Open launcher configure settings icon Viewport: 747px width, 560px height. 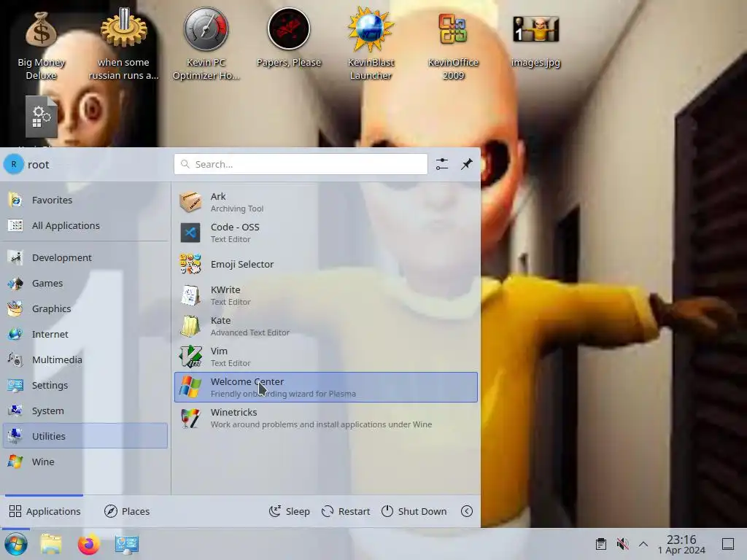tap(442, 164)
